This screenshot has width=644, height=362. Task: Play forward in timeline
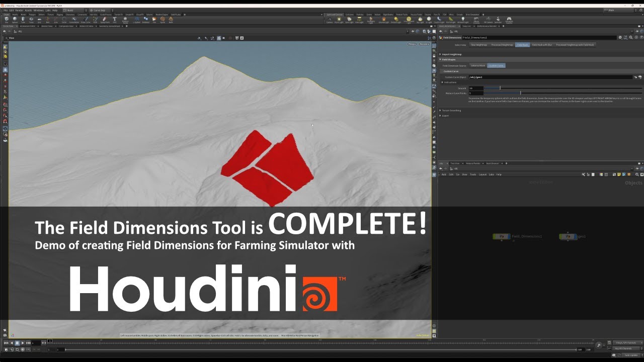23,343
